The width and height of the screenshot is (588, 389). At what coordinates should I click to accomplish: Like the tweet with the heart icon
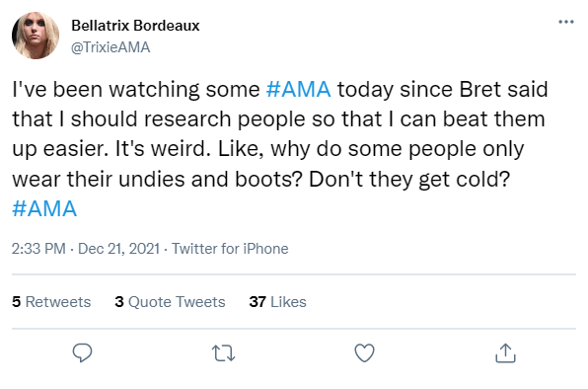tap(364, 353)
